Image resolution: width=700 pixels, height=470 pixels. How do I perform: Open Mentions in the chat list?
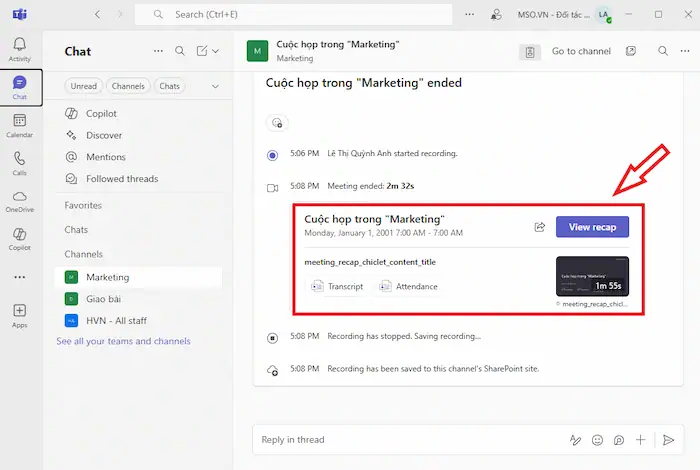[x=106, y=157]
